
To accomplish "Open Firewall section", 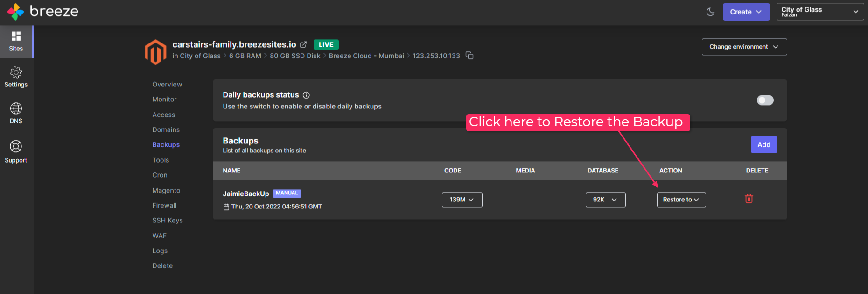I will click(x=164, y=206).
